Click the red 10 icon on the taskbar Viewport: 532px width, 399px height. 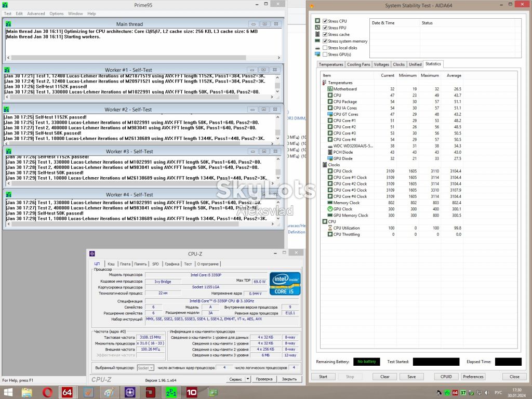pyautogui.click(x=192, y=393)
